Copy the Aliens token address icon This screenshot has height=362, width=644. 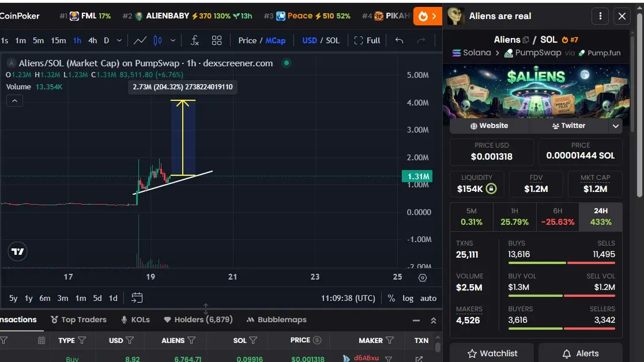point(526,40)
